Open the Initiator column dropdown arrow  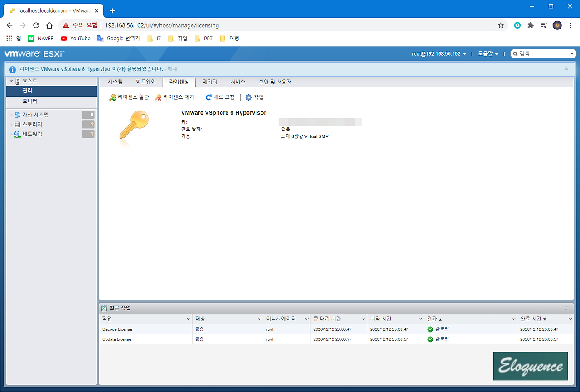click(x=306, y=319)
